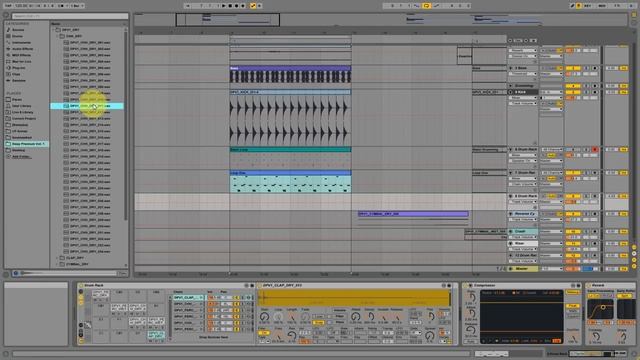Collapse the DPV1_DRY folder in browser

coord(53,30)
